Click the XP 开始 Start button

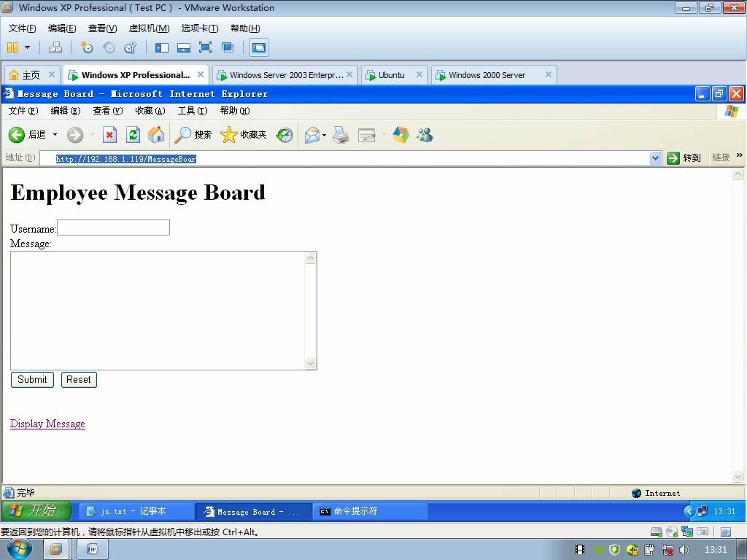(x=36, y=511)
